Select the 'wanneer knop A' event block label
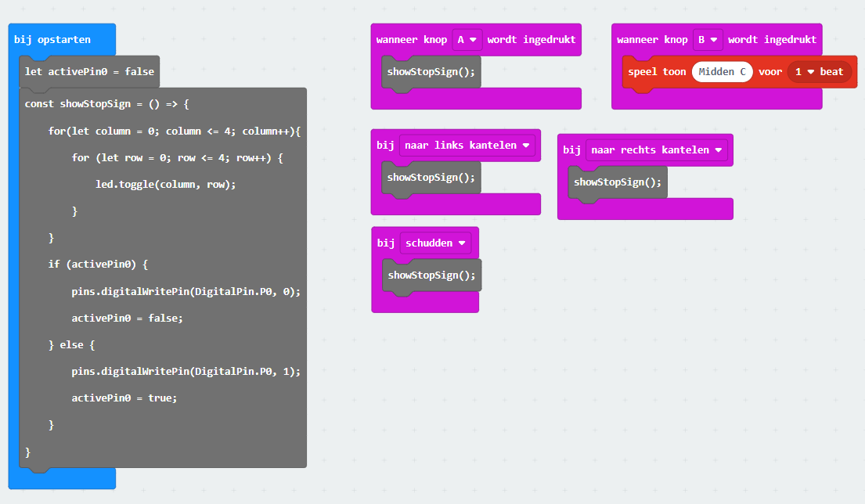Viewport: 865px width, 504px height. (412, 40)
